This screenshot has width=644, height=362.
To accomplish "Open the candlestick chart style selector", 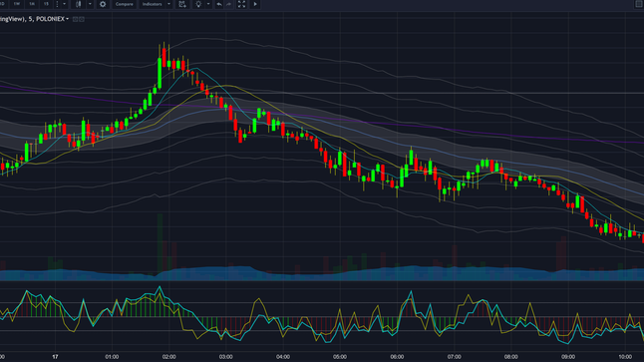I will (78, 4).
